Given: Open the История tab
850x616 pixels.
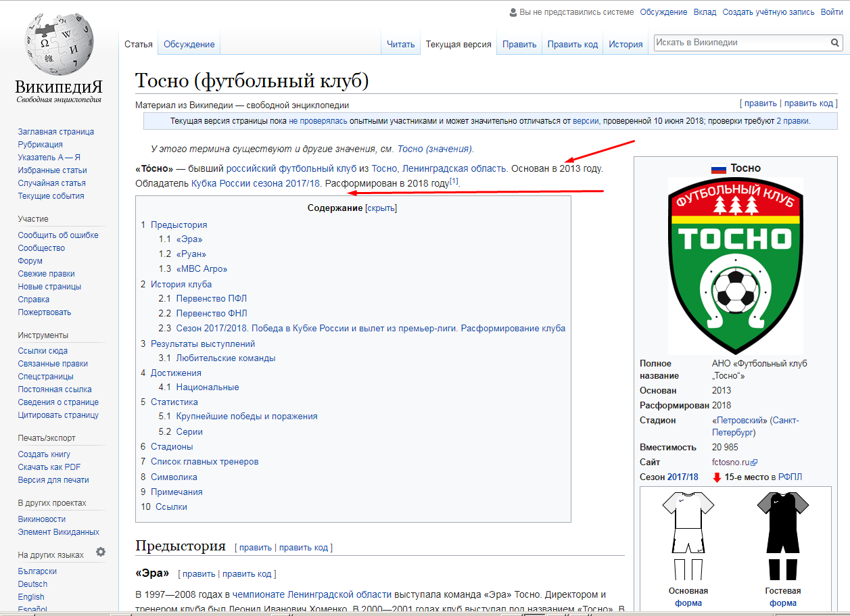Looking at the screenshot, I should (x=625, y=44).
